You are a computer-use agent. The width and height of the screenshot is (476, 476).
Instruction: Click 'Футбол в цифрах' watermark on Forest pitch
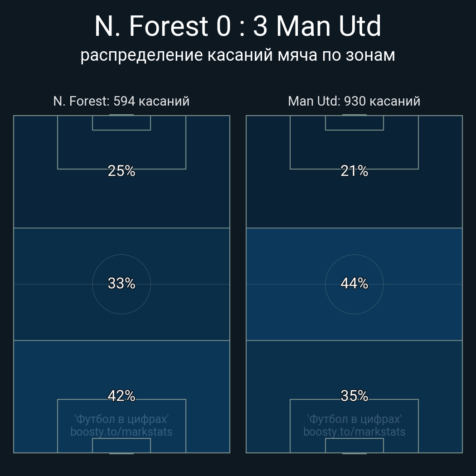click(x=121, y=419)
